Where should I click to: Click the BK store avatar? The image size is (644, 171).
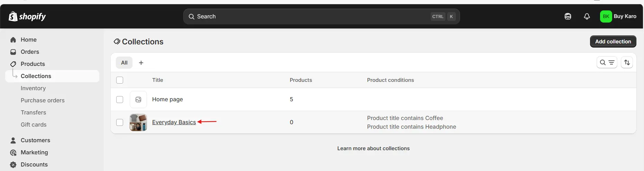(x=606, y=16)
